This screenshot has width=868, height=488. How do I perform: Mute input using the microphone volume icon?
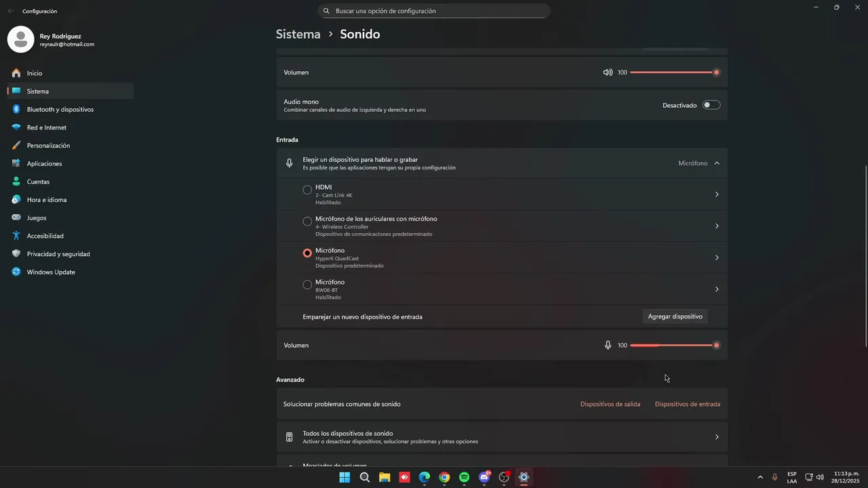click(608, 346)
